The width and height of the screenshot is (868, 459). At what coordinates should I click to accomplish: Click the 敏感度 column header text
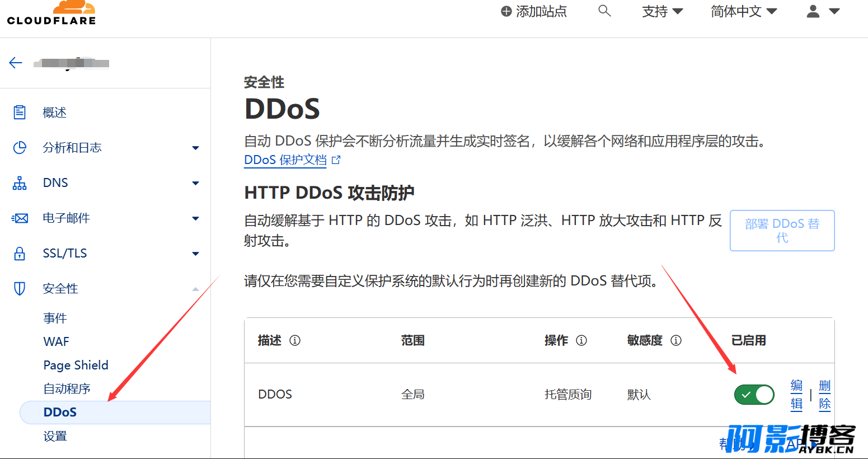point(645,340)
